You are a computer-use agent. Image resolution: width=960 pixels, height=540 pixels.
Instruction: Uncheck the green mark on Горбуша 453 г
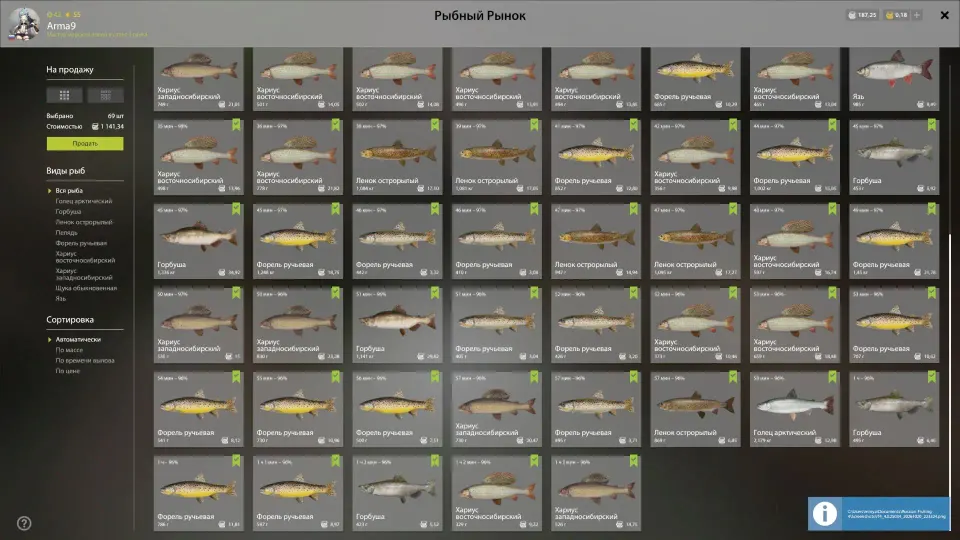(931, 125)
